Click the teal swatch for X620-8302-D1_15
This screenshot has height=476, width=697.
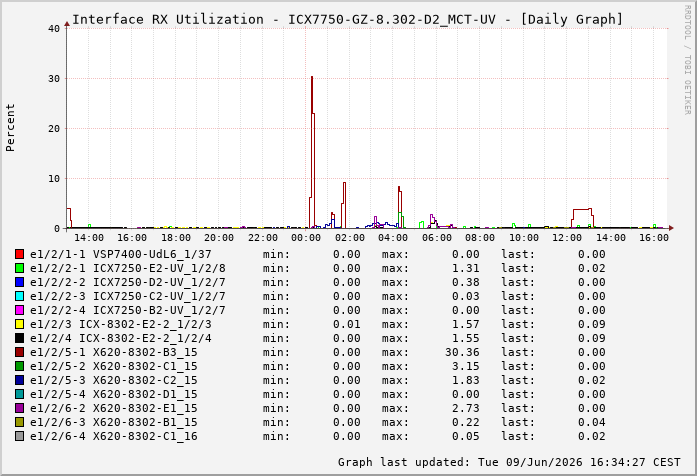tap(19, 394)
